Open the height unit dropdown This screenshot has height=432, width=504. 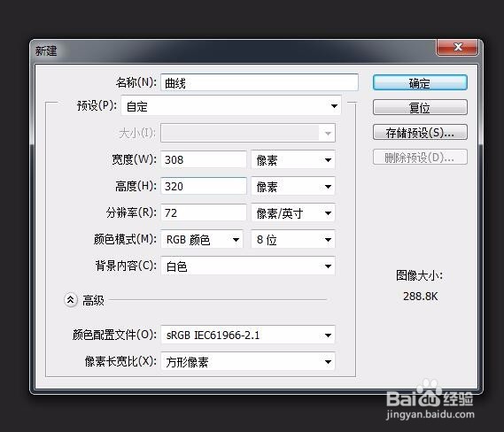[293, 186]
